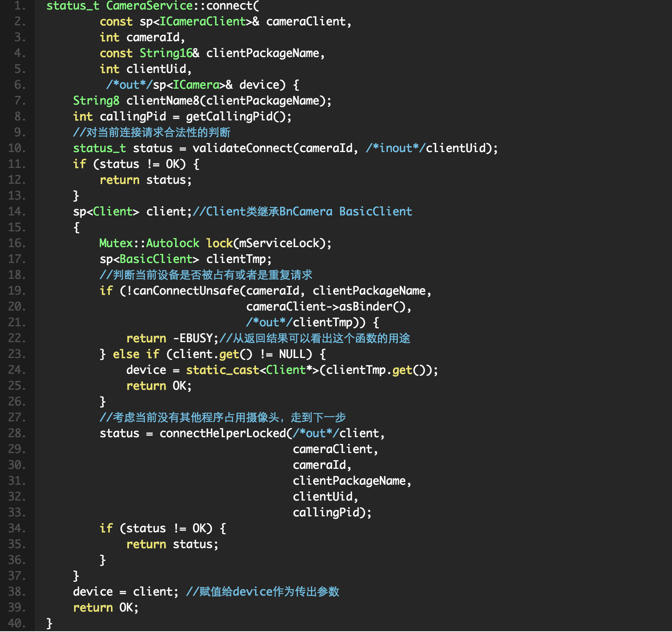Click the clientTmp declaration on line 17

[236, 259]
